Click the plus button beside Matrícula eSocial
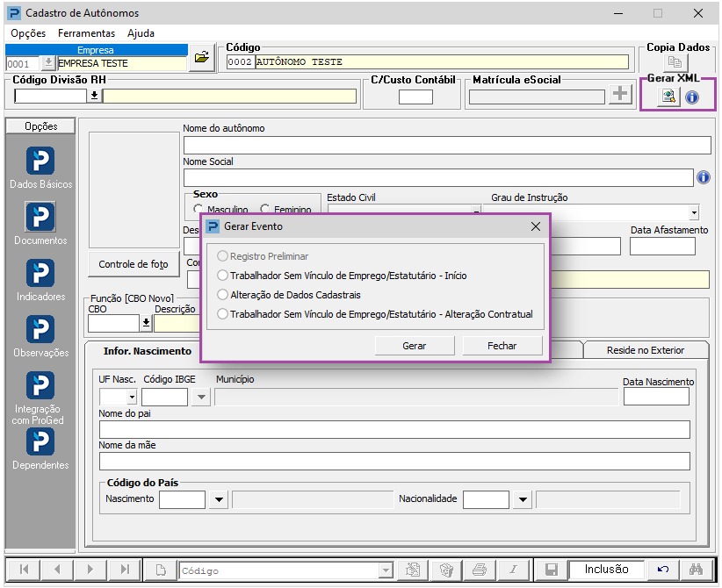Image resolution: width=722 pixels, height=588 pixels. coord(620,94)
